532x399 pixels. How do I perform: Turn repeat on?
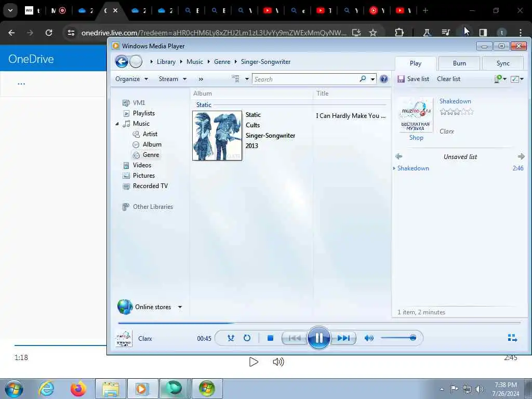[x=247, y=338]
